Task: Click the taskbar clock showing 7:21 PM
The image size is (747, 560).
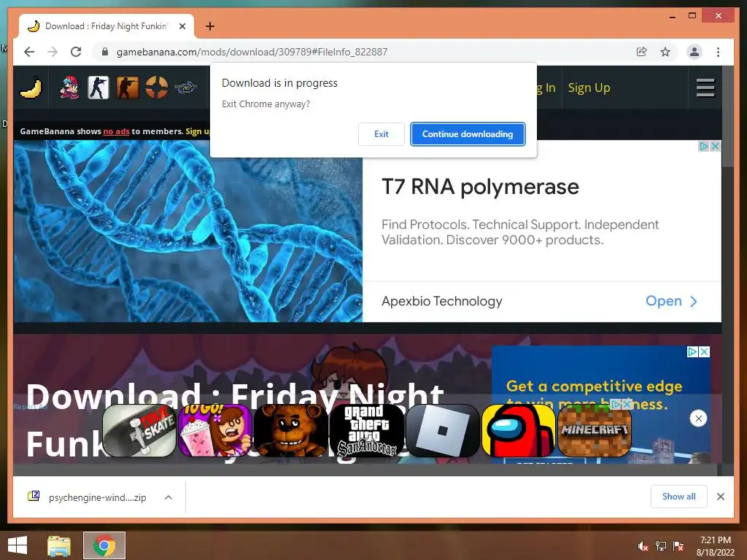Action: pyautogui.click(x=715, y=546)
